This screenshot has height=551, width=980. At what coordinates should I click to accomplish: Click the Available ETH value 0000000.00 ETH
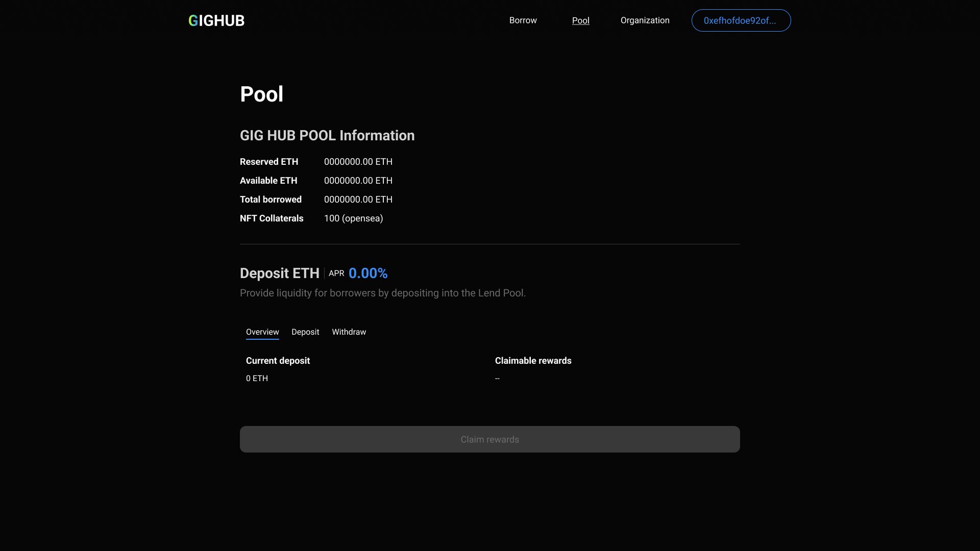click(x=358, y=181)
